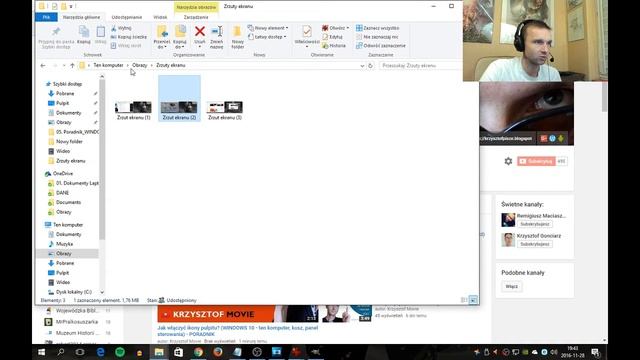Image resolution: width=640 pixels, height=360 pixels.
Task: Click the Przeszukaj Zrzuty ekranu search field
Action: pyautogui.click(x=420, y=65)
